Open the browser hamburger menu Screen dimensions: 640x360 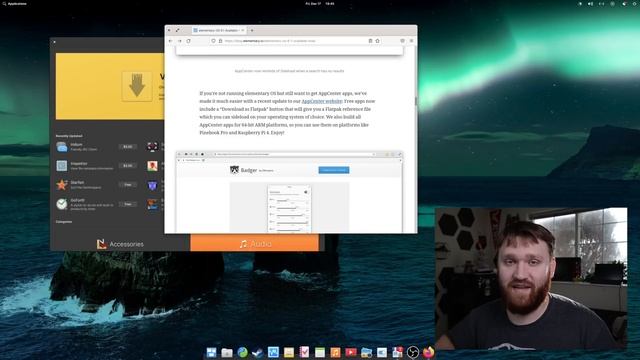pos(411,41)
